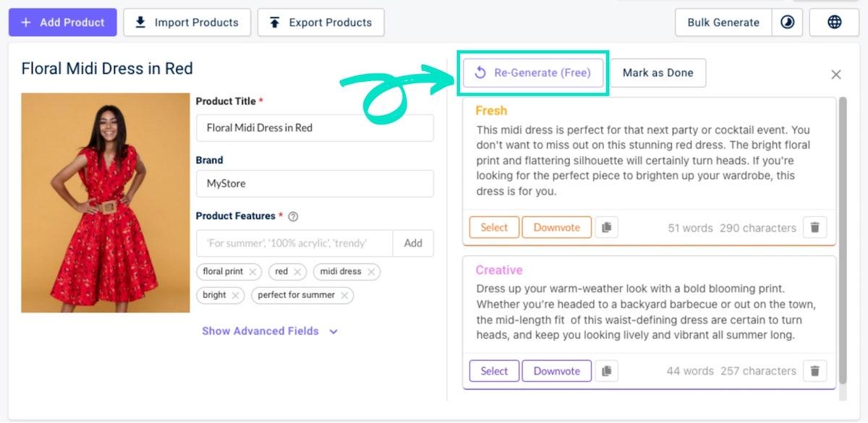Image resolution: width=868 pixels, height=423 pixels.
Task: Copy the Fresh description text
Action: [x=607, y=227]
